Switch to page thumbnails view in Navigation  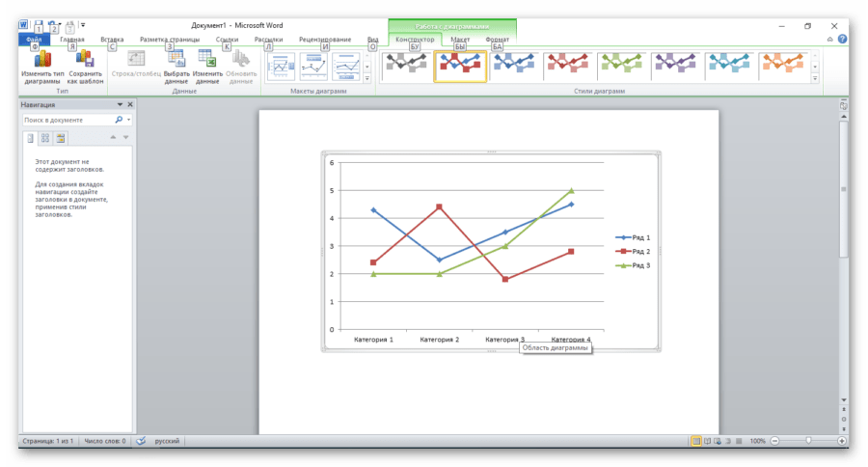(x=45, y=138)
